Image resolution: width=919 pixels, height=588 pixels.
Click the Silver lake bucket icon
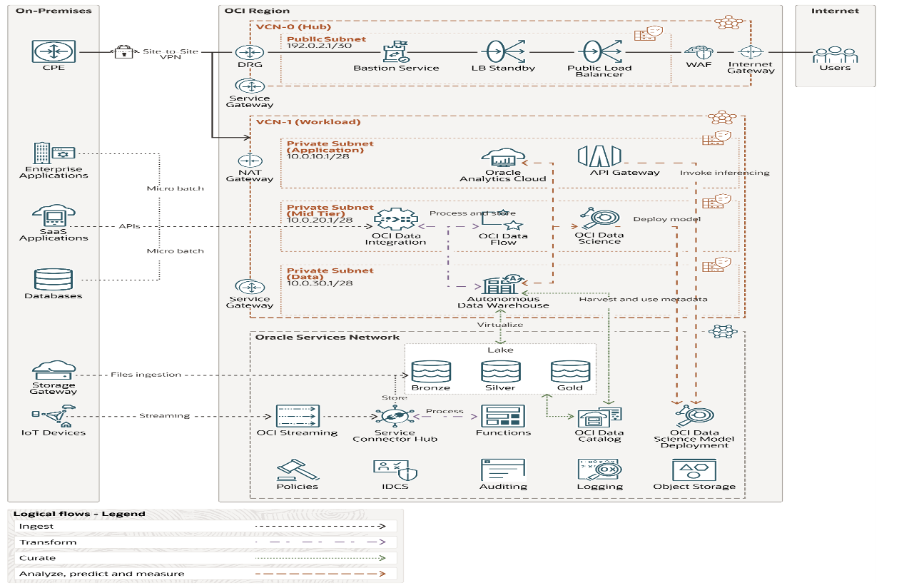tap(500, 371)
